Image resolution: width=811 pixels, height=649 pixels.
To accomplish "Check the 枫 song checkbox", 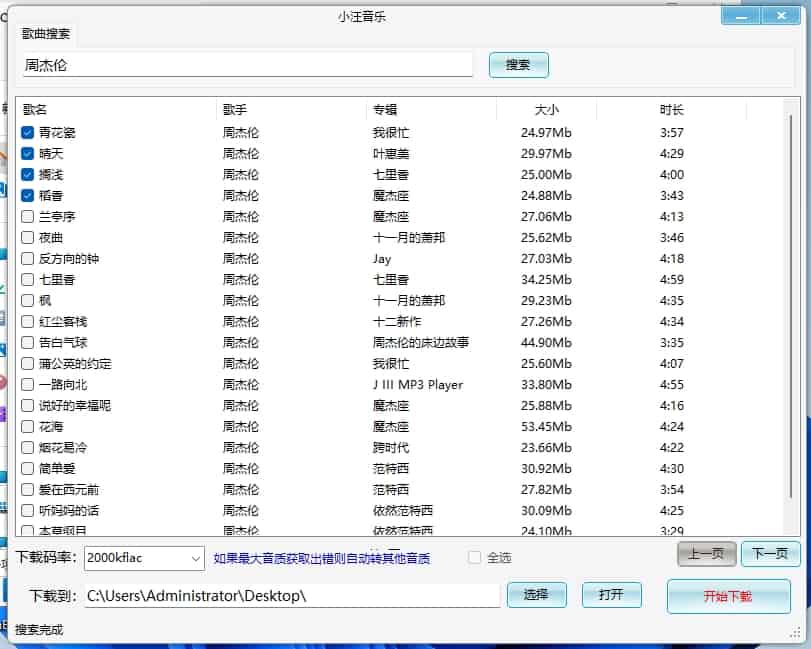I will coord(27,300).
